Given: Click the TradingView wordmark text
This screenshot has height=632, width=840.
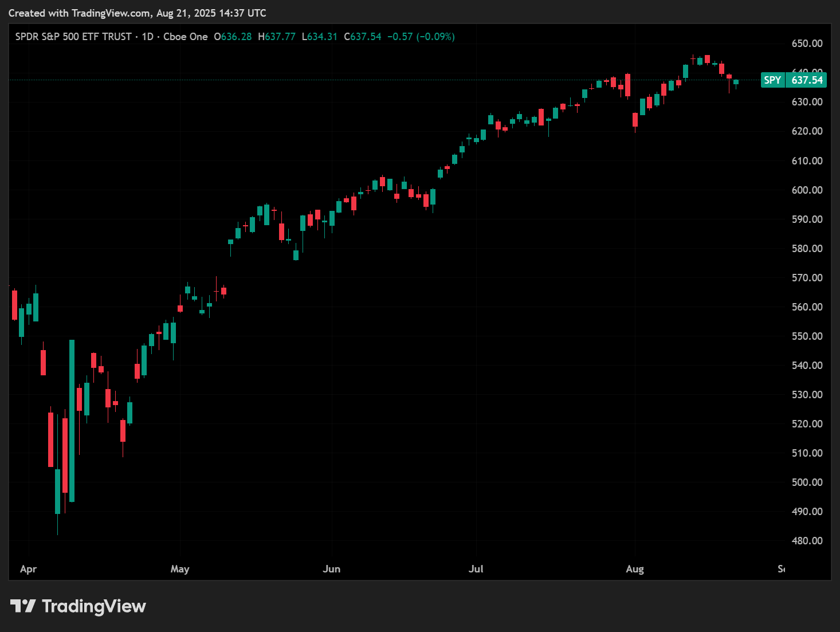Looking at the screenshot, I should [x=94, y=606].
